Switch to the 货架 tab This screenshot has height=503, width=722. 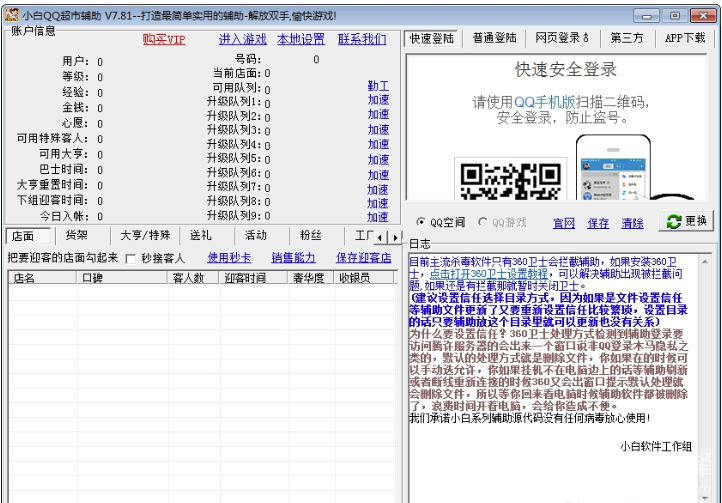[x=82, y=236]
